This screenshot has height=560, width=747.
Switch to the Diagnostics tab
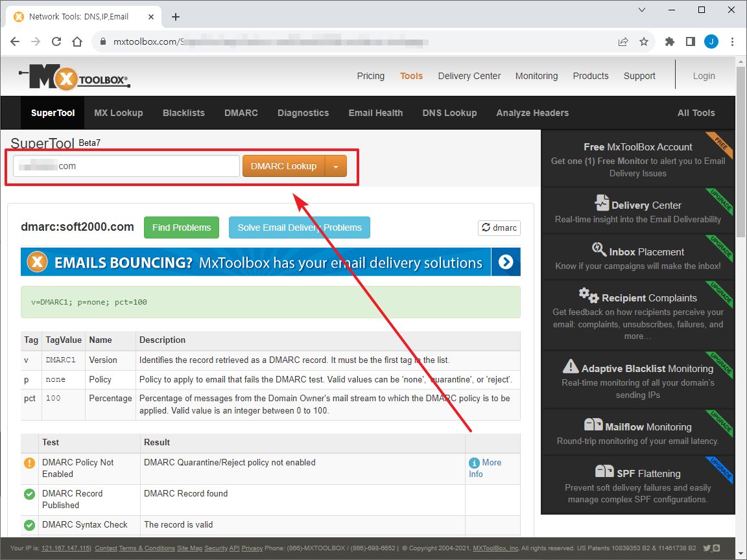click(x=303, y=113)
